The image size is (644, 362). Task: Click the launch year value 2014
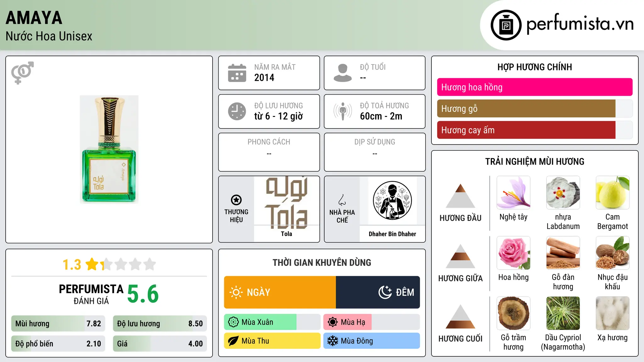264,78
